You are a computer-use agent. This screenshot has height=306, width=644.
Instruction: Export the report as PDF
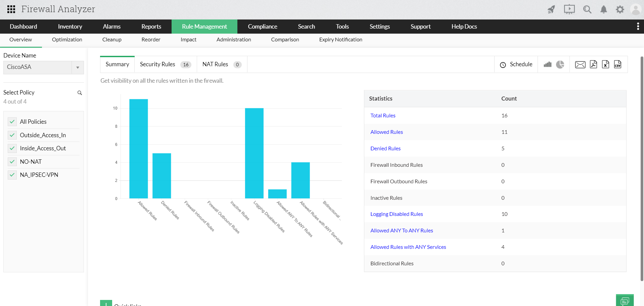tap(593, 64)
